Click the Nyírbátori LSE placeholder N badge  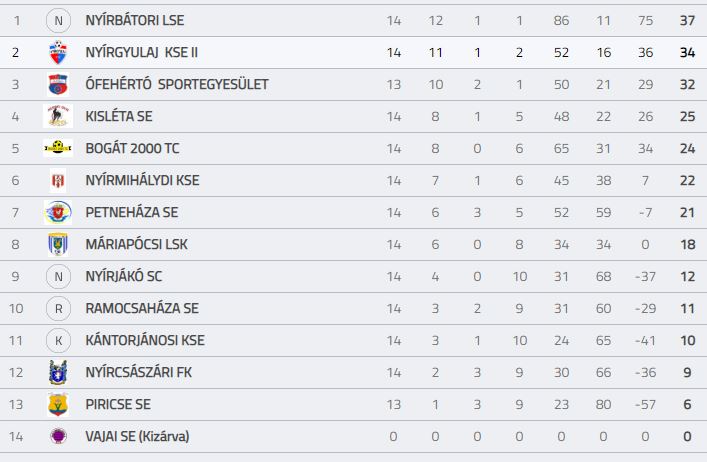click(x=58, y=21)
